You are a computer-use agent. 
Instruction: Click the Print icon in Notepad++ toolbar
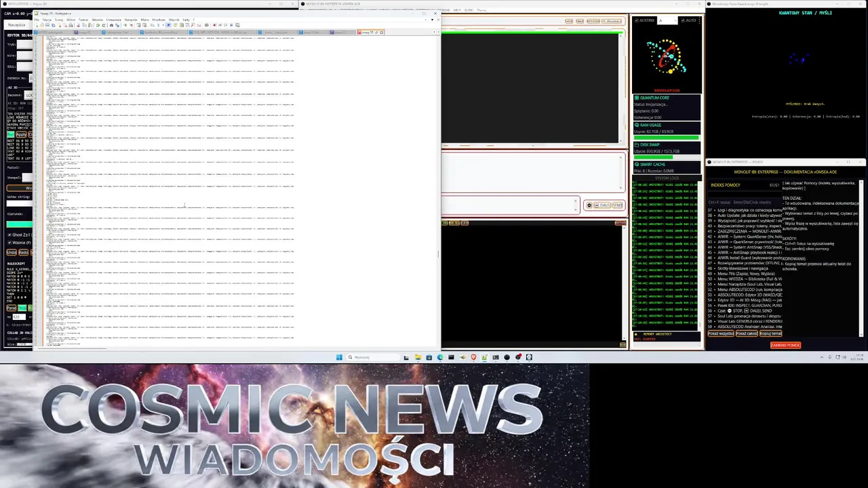[x=71, y=25]
